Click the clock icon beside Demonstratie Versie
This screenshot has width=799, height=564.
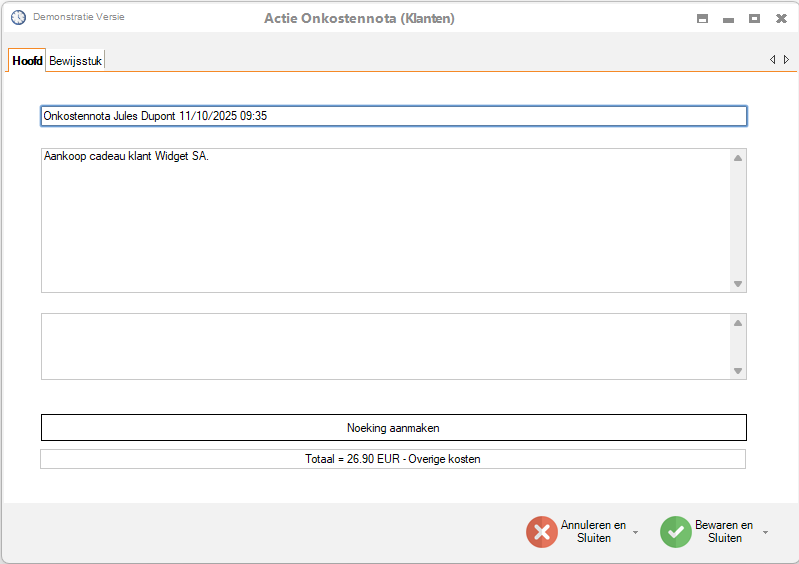18,18
